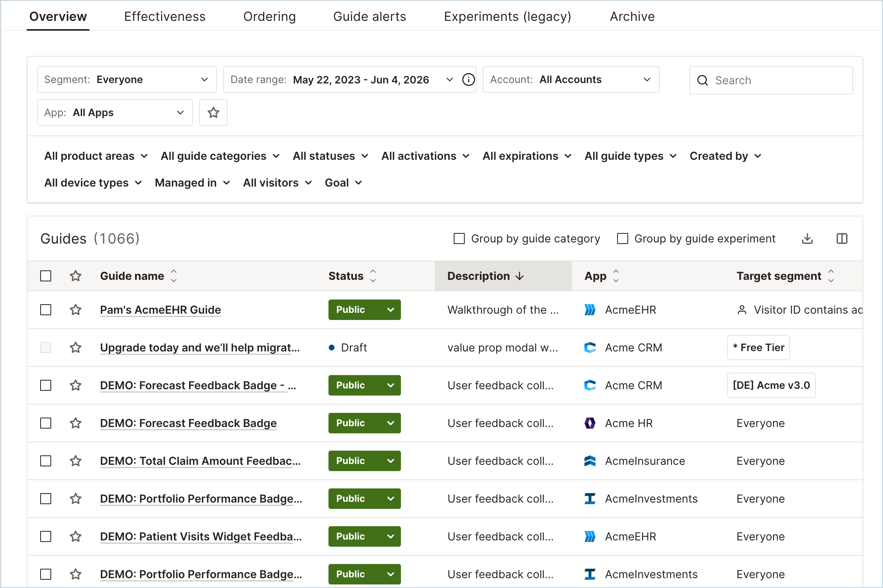Click into the Search field
Image resolution: width=883 pixels, height=588 pixels.
[771, 80]
